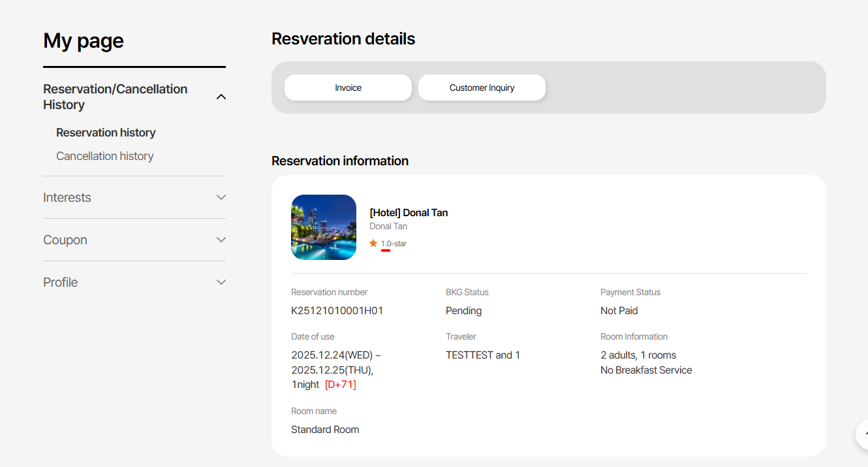Click the orange star rating icon

click(373, 244)
